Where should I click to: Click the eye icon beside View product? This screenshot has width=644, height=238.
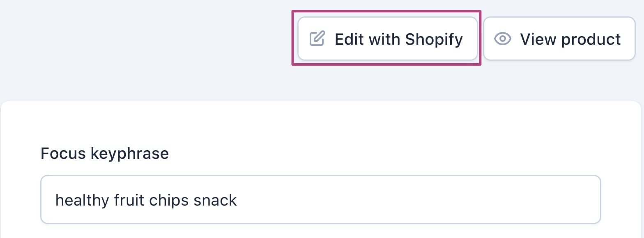point(502,39)
